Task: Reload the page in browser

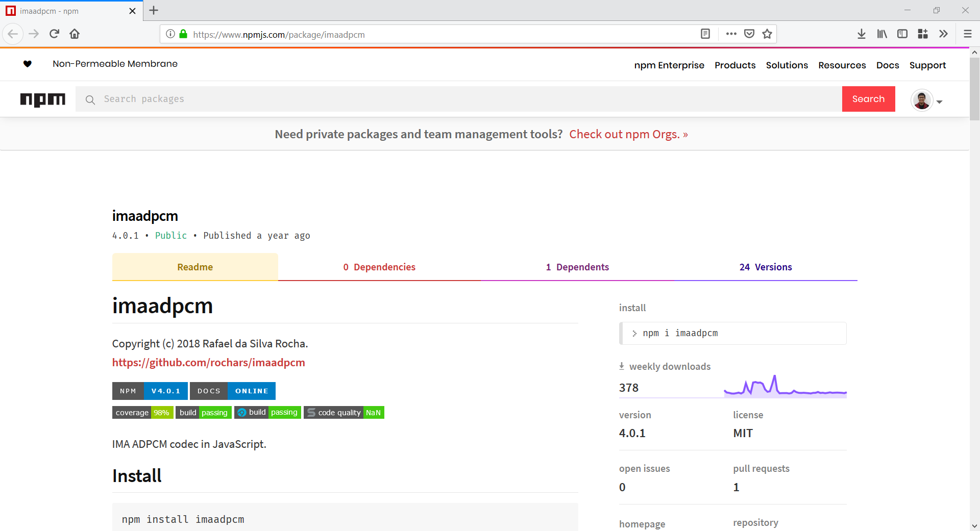Action: 54,34
